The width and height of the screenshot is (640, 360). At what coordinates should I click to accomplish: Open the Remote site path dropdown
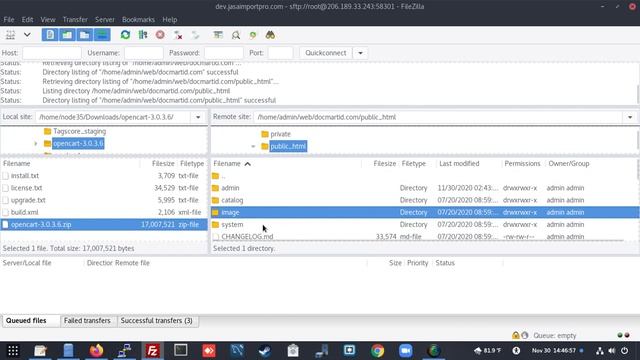630,117
